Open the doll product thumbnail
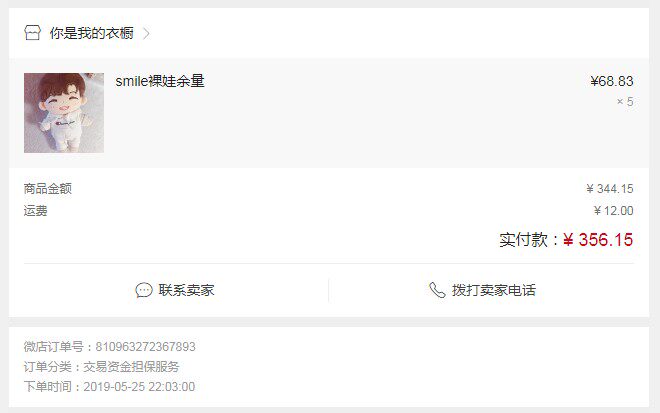The width and height of the screenshot is (660, 413). 64,113
